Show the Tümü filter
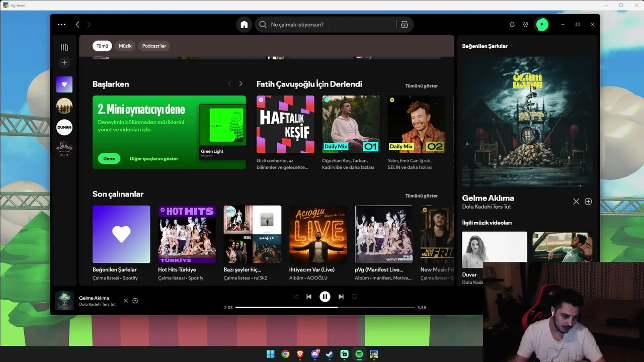The image size is (644, 362). (102, 46)
